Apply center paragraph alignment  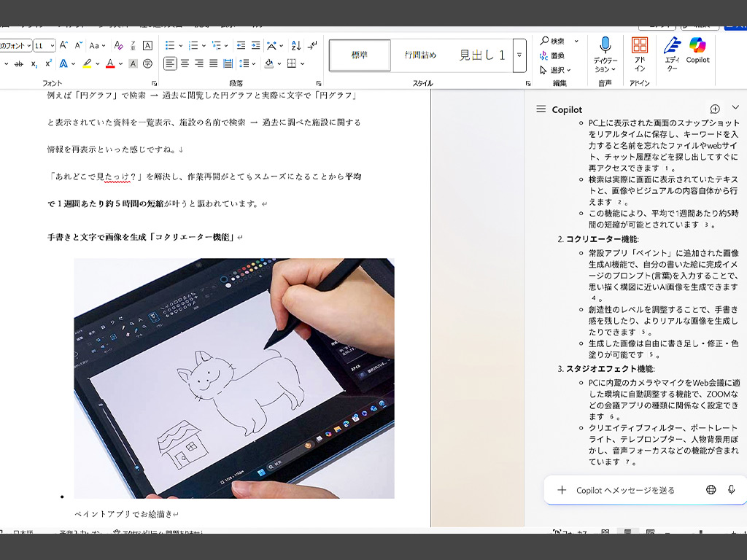[185, 63]
